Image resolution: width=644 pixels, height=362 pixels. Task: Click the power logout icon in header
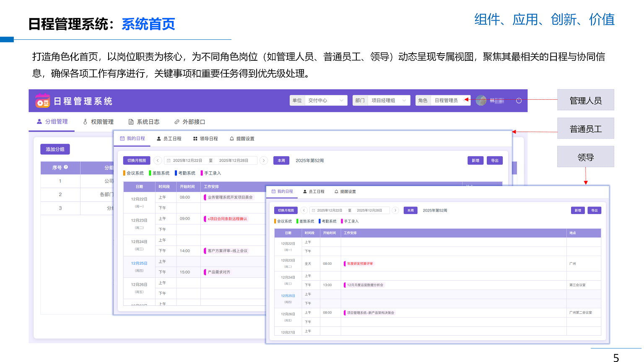[x=519, y=101]
